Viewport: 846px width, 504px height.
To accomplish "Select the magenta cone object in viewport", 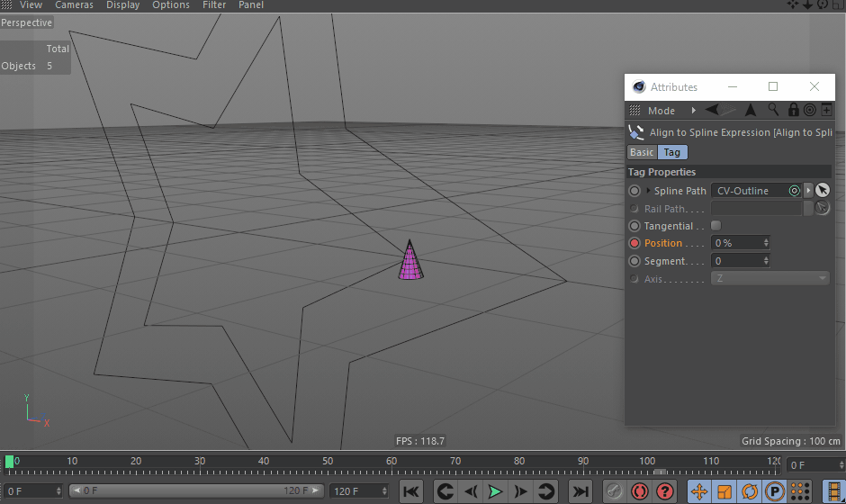I will [410, 261].
